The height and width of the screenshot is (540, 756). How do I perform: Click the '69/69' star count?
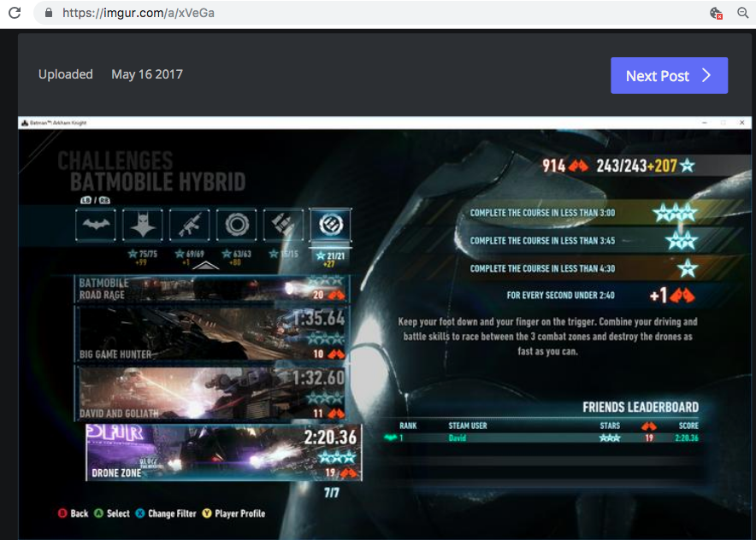click(195, 254)
